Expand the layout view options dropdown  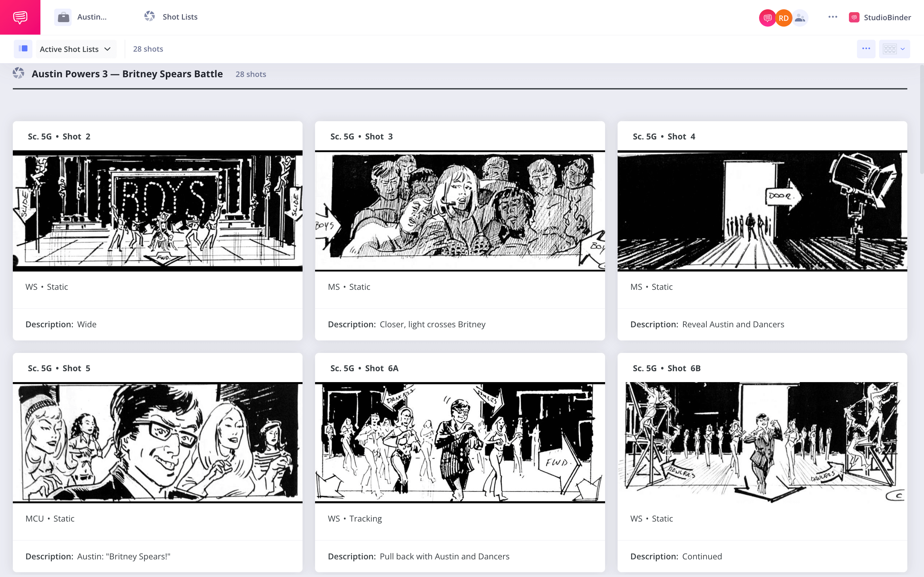point(903,48)
